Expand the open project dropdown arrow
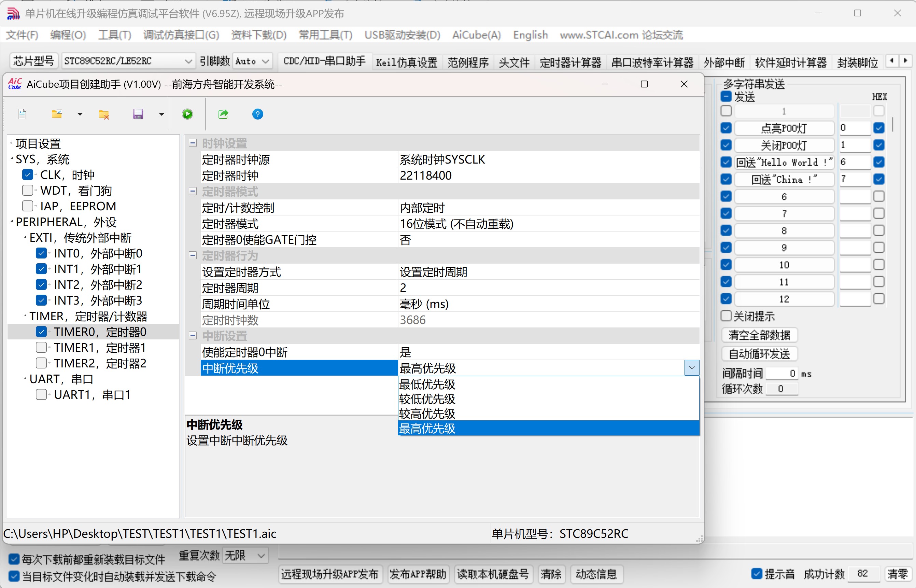916x588 pixels. click(80, 114)
